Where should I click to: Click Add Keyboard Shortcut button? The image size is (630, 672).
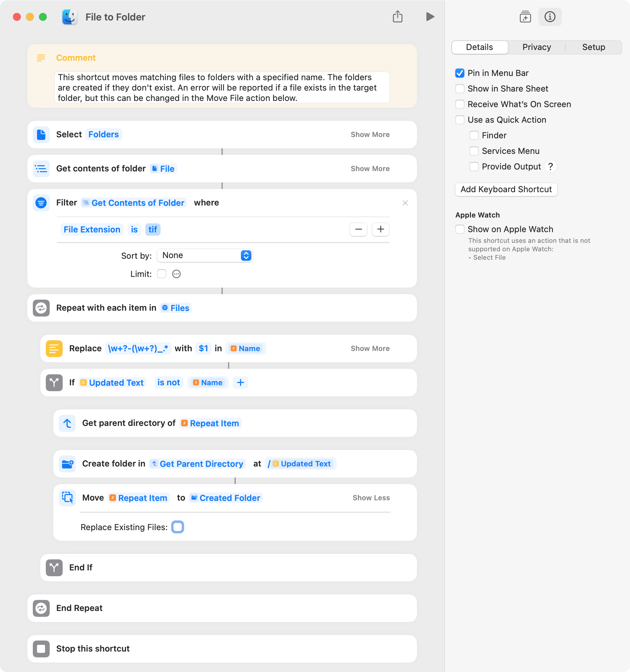(506, 189)
